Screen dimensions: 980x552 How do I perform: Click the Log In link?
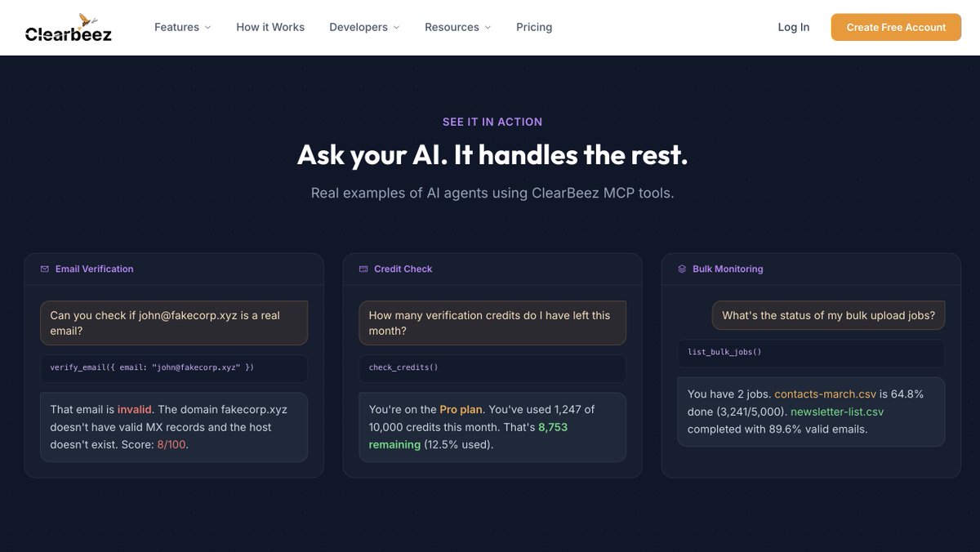793,27
